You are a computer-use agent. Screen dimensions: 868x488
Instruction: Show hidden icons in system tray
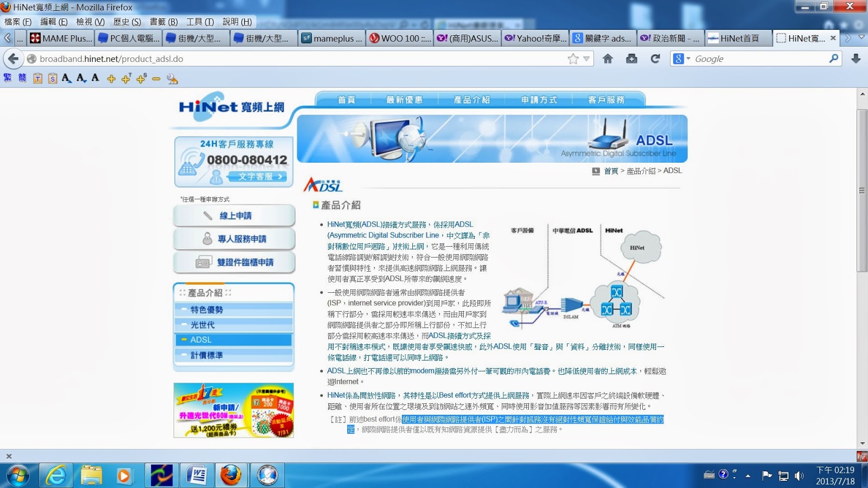click(748, 476)
